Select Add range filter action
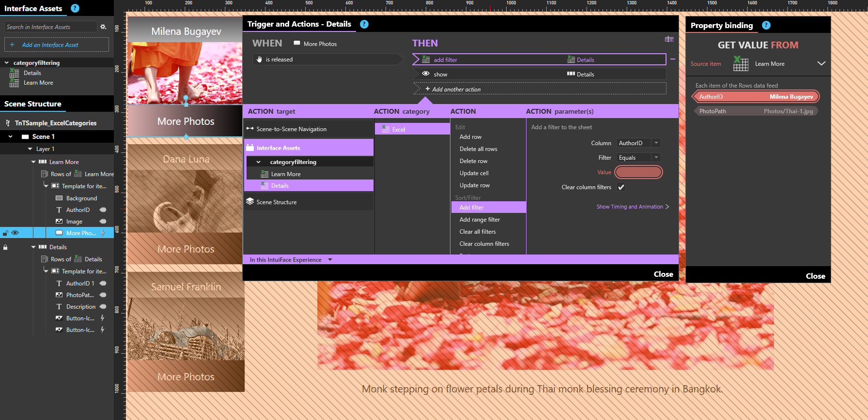The height and width of the screenshot is (420, 868). pos(480,220)
